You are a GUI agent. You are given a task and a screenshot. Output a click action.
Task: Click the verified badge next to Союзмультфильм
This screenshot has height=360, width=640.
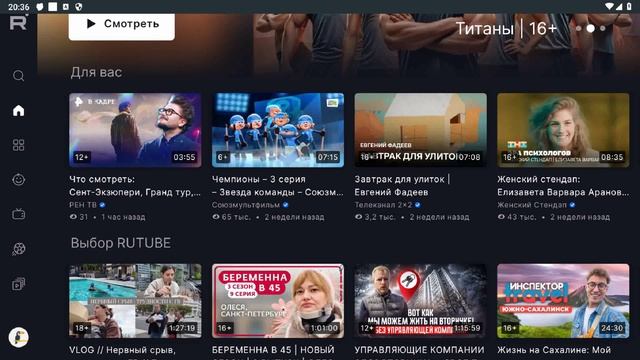(x=286, y=205)
